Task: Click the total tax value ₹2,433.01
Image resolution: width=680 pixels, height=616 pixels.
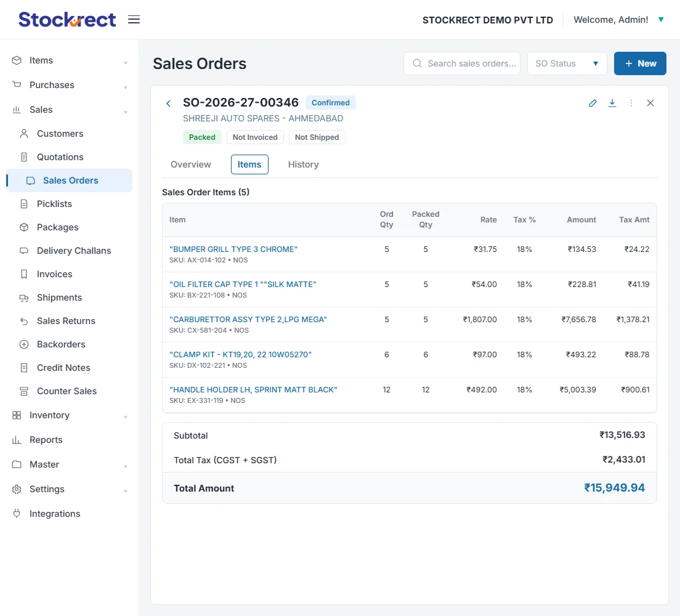Action: coord(623,460)
